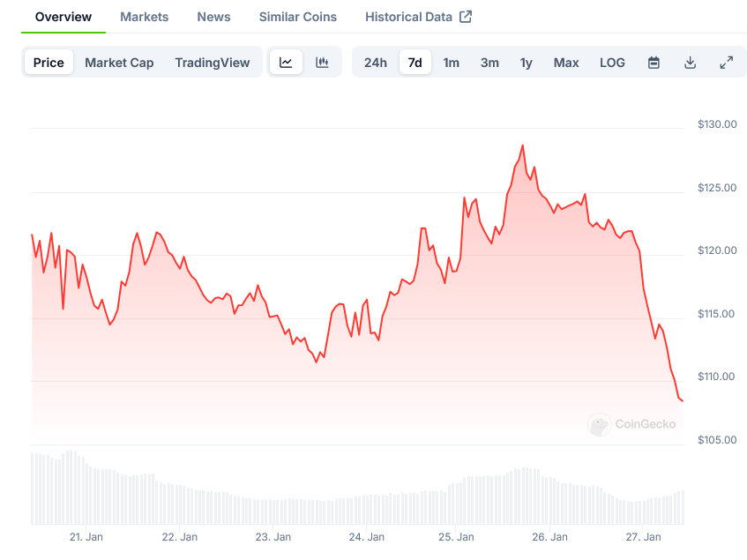Toggle LOG scale on chart
This screenshot has height=560, width=747.
coord(612,63)
